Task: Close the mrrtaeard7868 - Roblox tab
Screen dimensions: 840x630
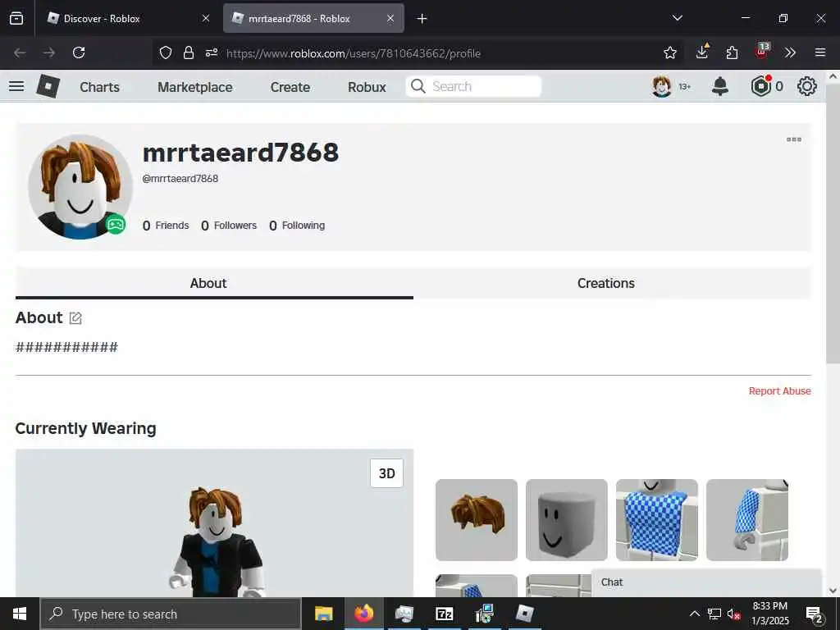Action: (x=390, y=18)
